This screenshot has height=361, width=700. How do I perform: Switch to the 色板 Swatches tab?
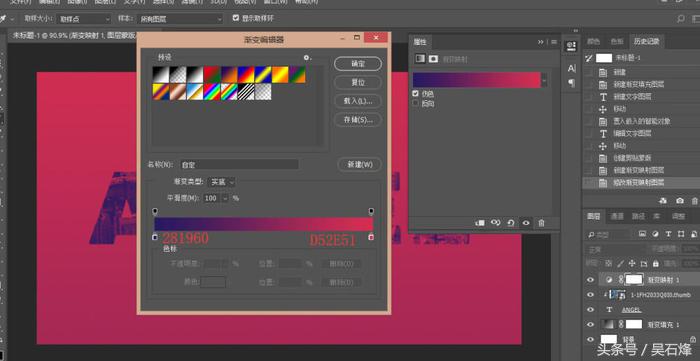pos(617,41)
